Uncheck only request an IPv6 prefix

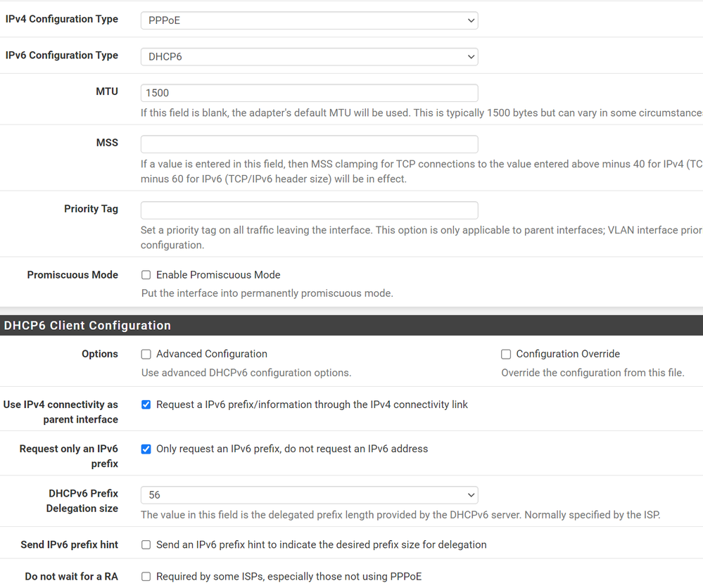146,449
